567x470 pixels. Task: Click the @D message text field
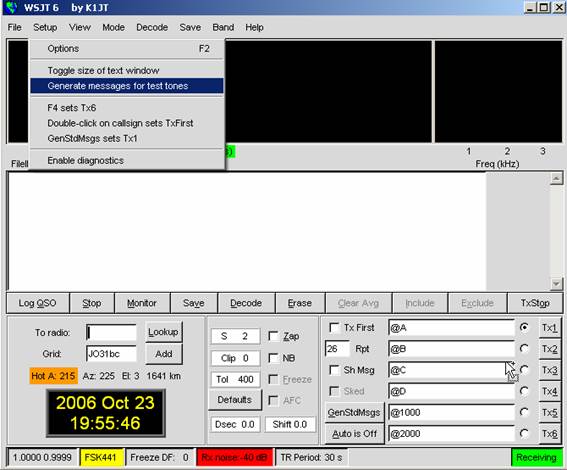point(451,391)
